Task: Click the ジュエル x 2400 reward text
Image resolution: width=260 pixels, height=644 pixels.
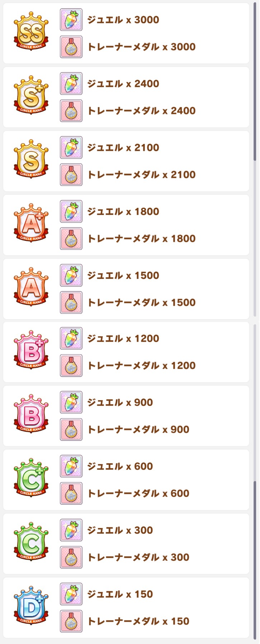Action: [123, 84]
